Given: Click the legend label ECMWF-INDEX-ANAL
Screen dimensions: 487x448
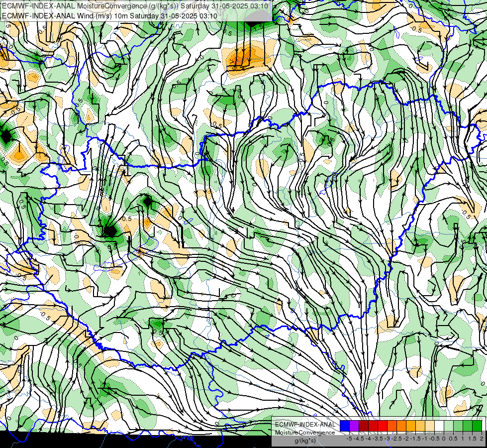Looking at the screenshot, I should [305, 425].
